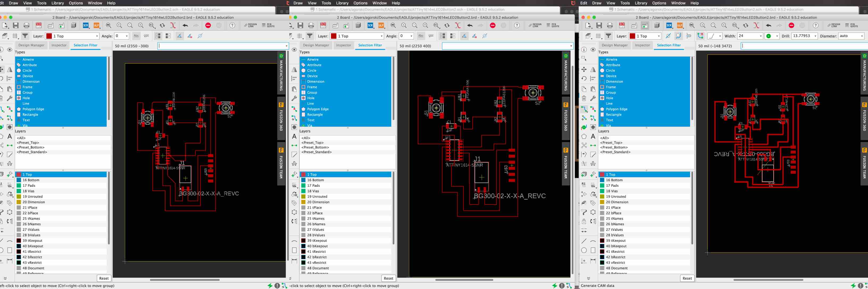The height and width of the screenshot is (289, 868).
Task: Open Width dropdown in right window
Action: pos(750,36)
